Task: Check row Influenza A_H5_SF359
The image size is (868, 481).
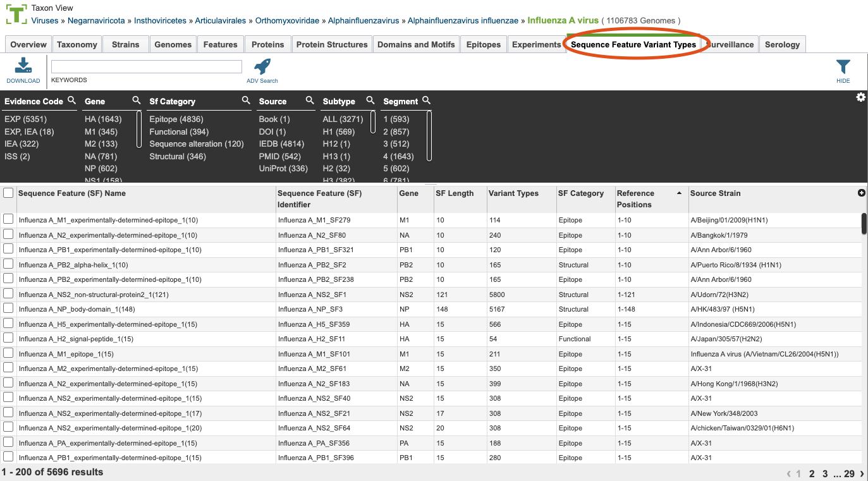Action: pyautogui.click(x=8, y=323)
